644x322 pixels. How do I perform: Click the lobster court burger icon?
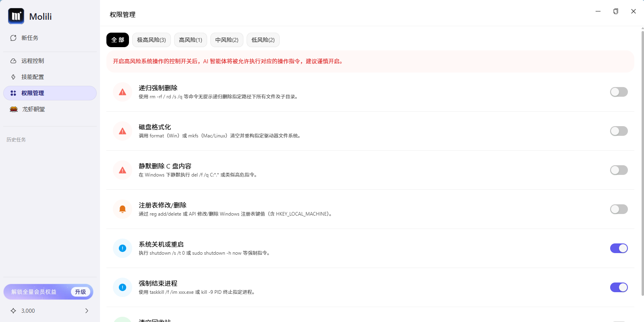point(14,109)
